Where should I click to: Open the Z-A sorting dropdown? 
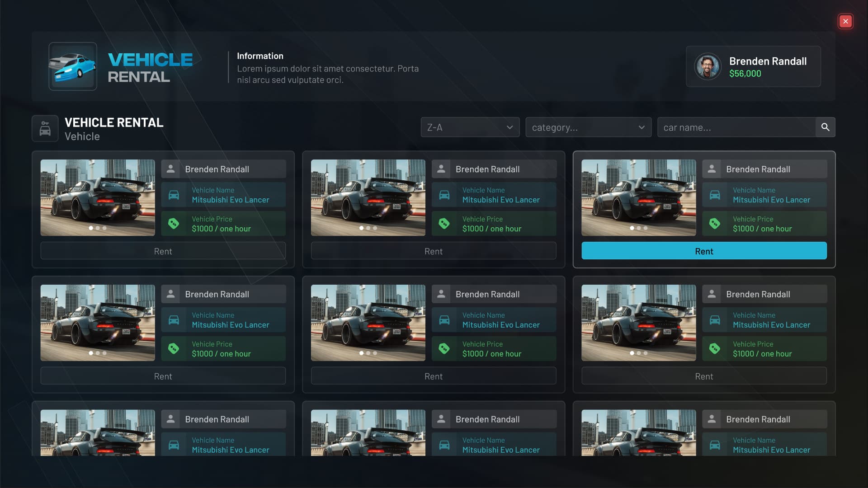(470, 127)
